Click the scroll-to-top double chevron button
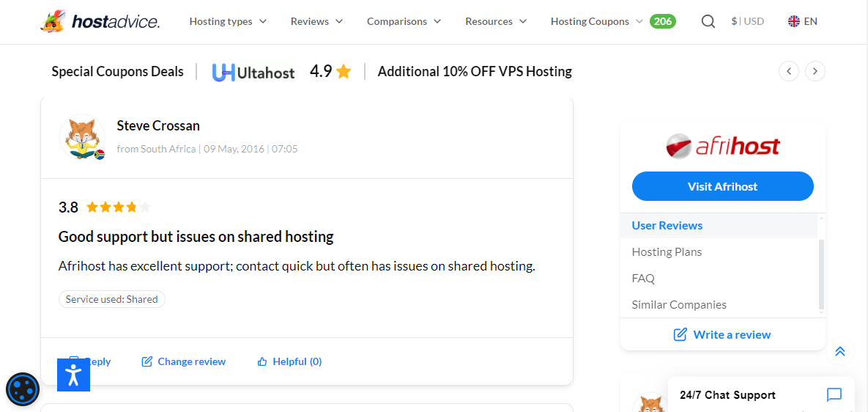Viewport: 868px width, 412px height. pos(839,351)
